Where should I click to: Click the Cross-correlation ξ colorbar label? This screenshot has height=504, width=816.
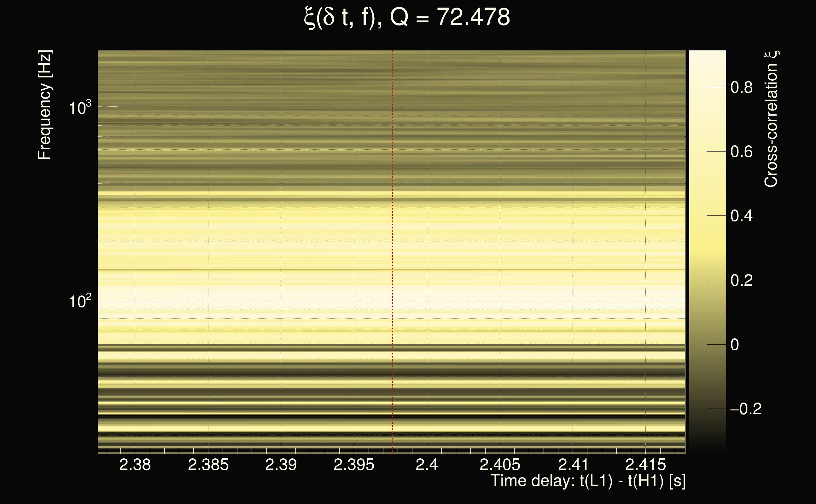pos(771,119)
